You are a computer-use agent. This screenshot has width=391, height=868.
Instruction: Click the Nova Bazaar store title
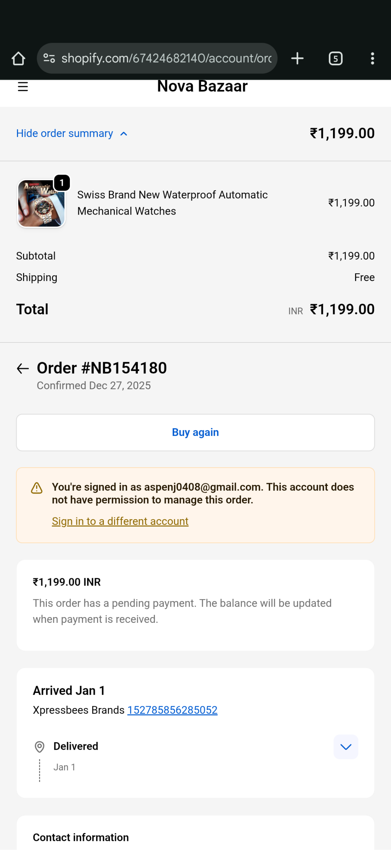(x=202, y=86)
